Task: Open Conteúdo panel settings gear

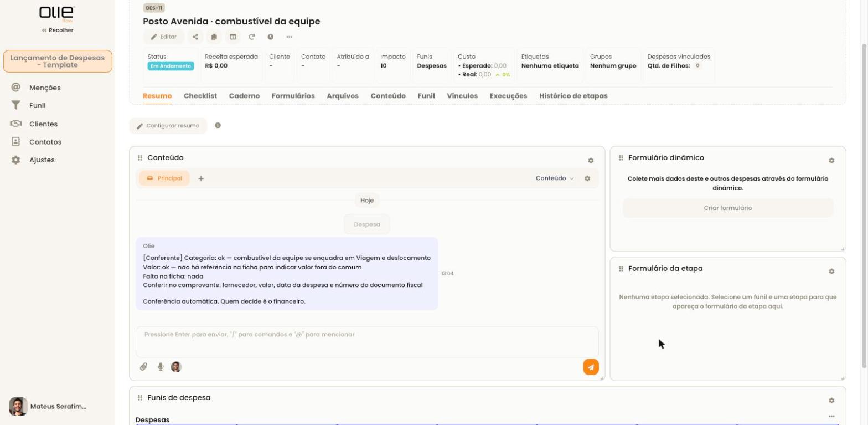Action: pos(591,161)
